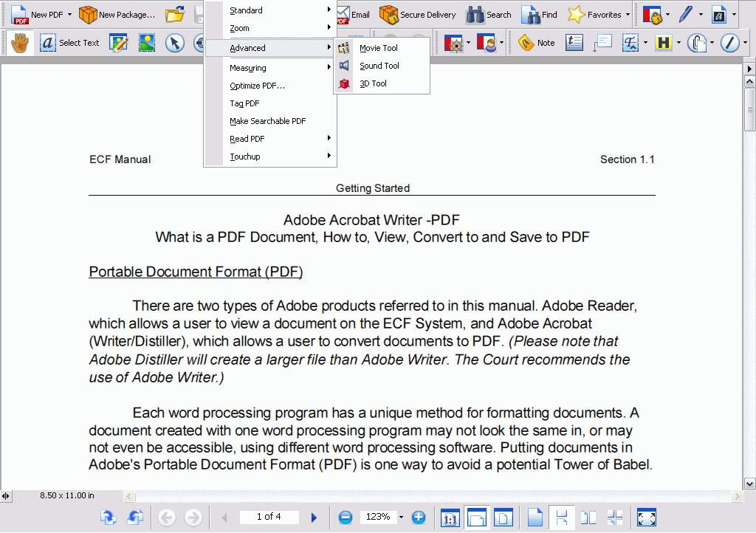Click the Email PDF button
The height and width of the screenshot is (533, 756).
(353, 15)
